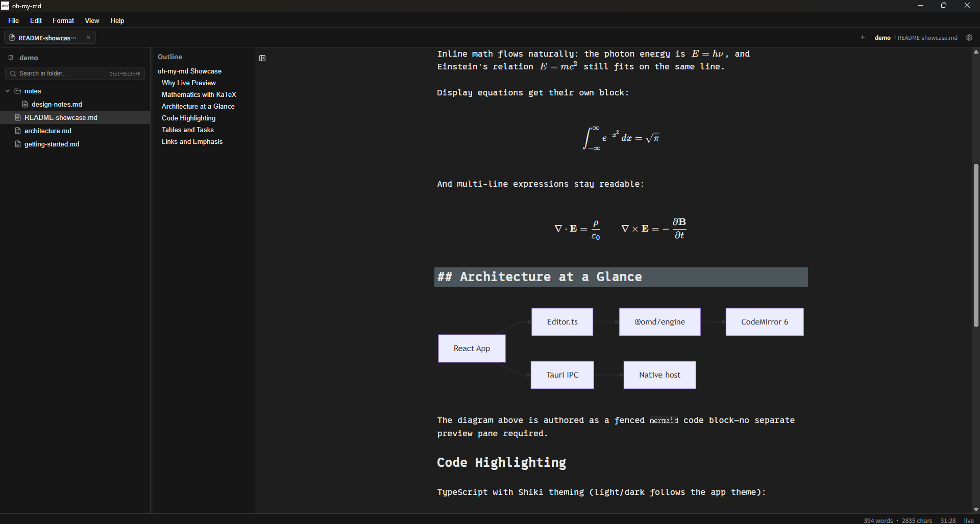Screen dimensions: 980x524
Task: Open the Help menu
Action: (117, 20)
